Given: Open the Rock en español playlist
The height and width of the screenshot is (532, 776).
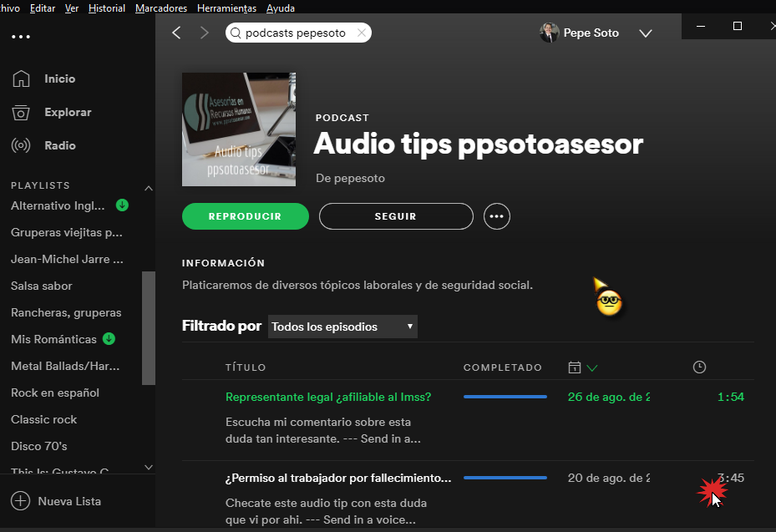Looking at the screenshot, I should click(x=55, y=393).
